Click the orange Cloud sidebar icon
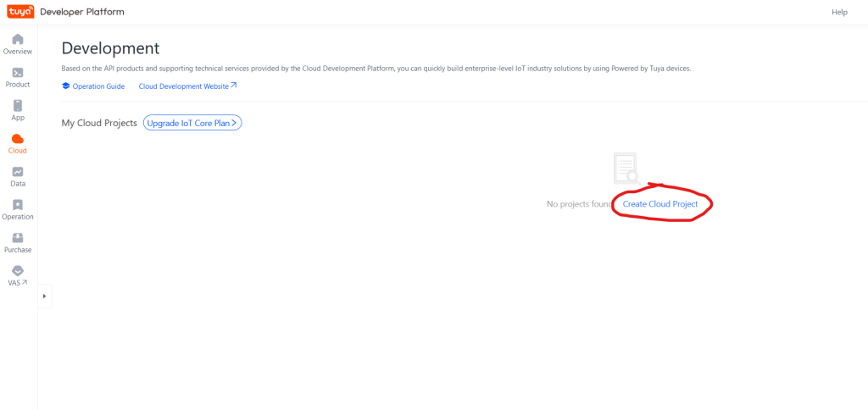 [18, 139]
